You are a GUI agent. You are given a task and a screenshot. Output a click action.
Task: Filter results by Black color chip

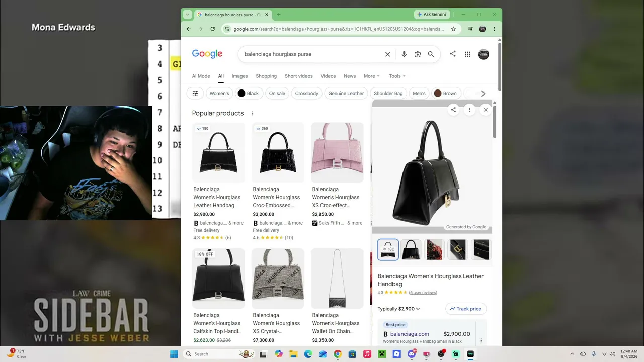[248, 93]
